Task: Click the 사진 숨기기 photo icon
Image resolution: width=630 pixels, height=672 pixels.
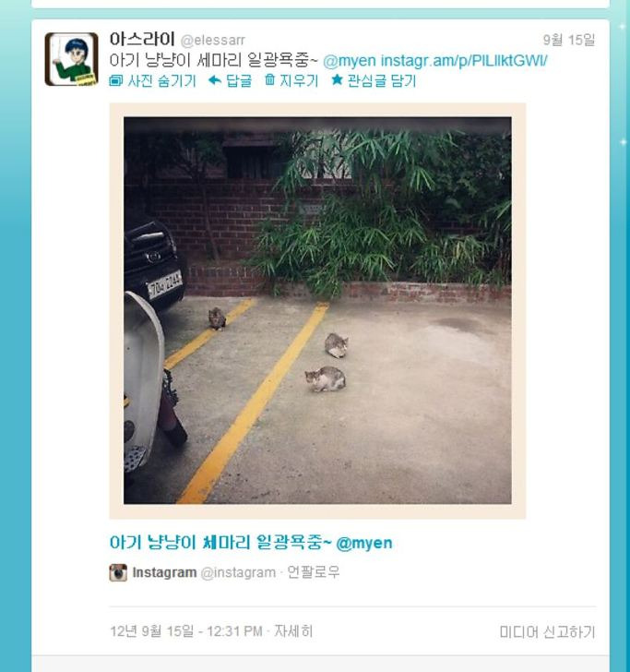Action: (x=116, y=80)
